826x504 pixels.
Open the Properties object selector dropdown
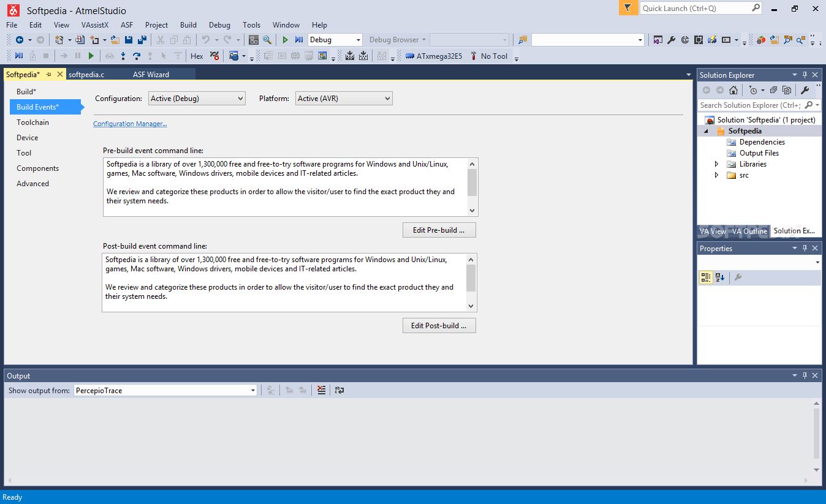click(x=817, y=262)
